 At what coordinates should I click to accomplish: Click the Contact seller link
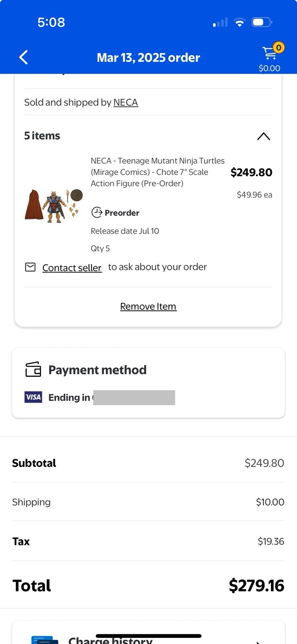coord(72,268)
